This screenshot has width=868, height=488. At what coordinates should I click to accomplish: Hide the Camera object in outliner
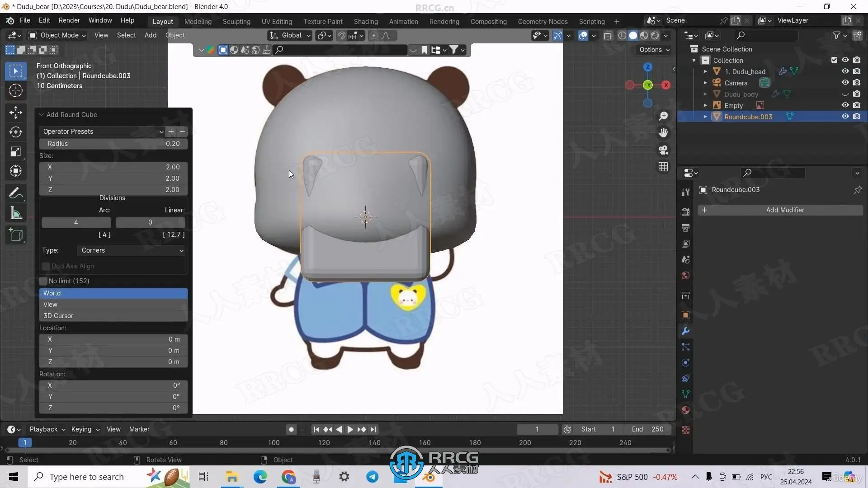tap(845, 83)
